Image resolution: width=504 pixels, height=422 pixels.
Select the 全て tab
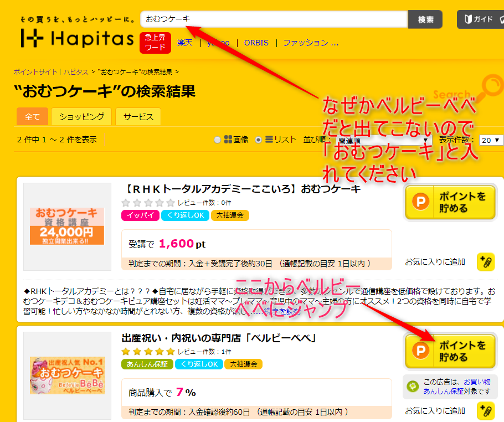(x=33, y=116)
